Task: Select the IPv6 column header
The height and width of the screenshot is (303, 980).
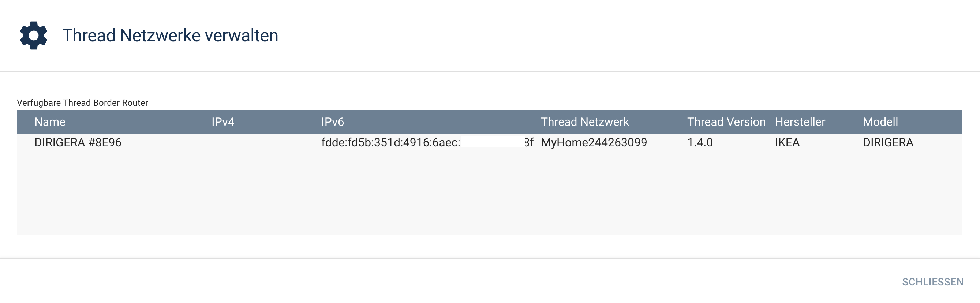Action: coord(333,122)
